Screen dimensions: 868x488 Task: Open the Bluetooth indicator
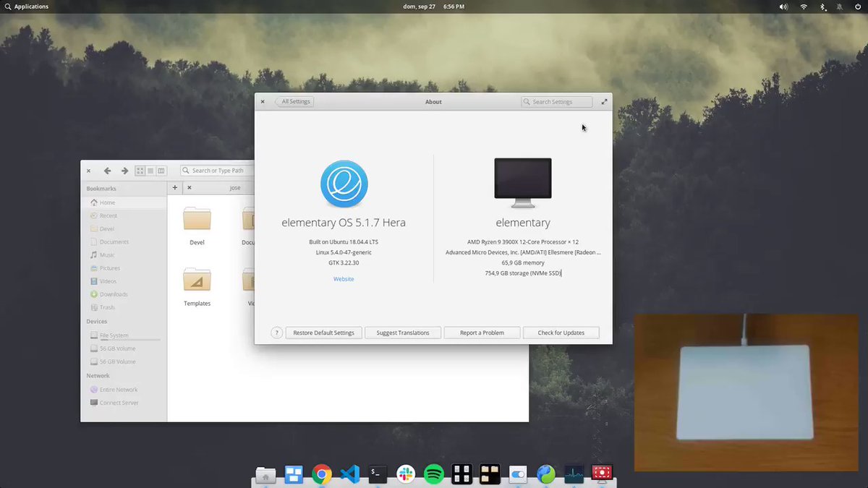click(x=822, y=7)
